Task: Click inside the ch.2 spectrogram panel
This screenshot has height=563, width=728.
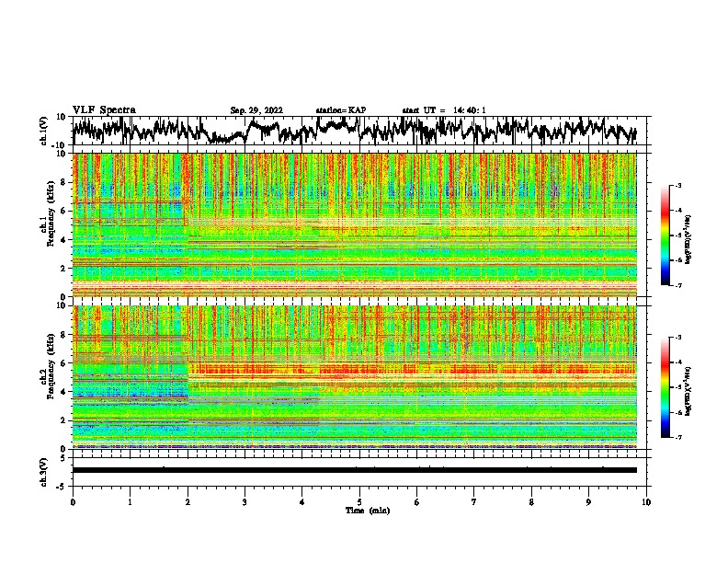Action: tap(355, 377)
